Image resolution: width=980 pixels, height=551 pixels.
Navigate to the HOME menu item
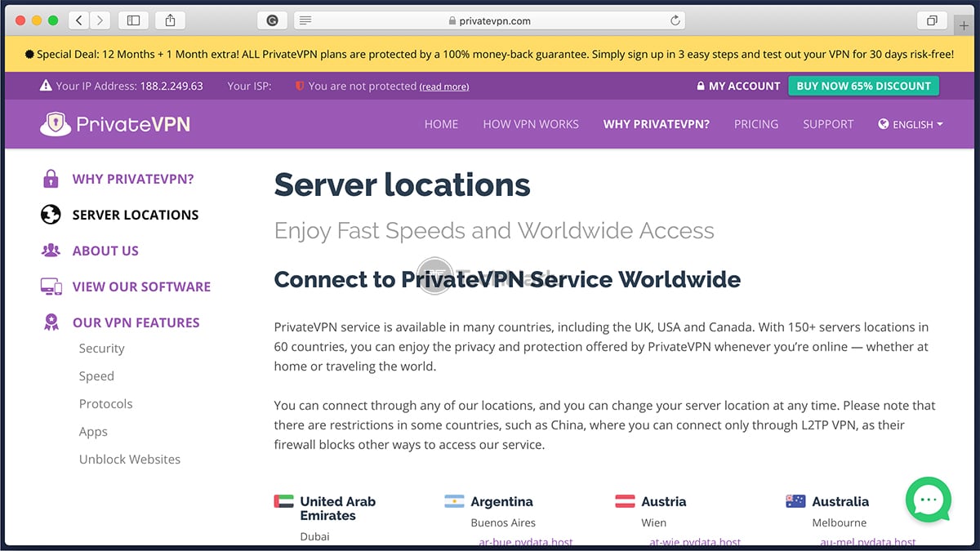(x=441, y=124)
